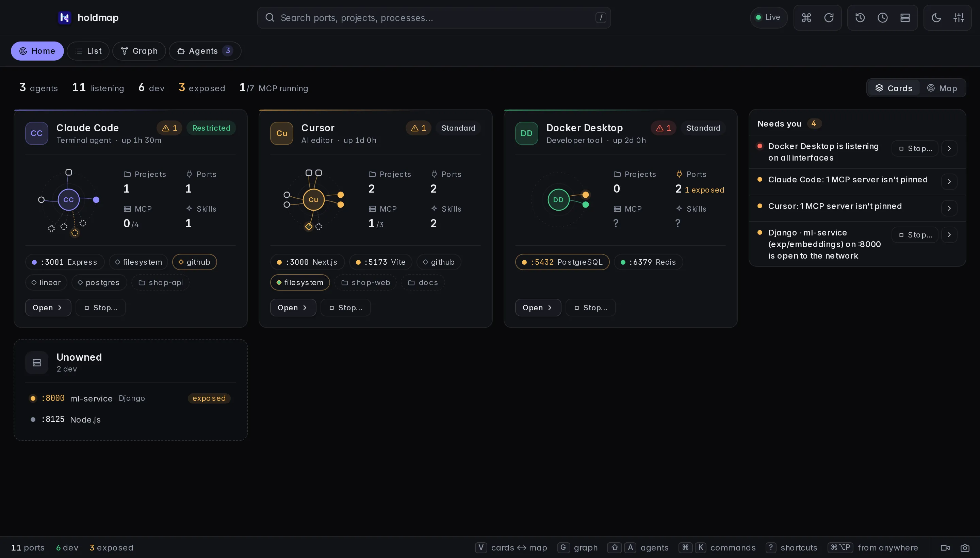The width and height of the screenshot is (980, 558).
Task: Click the :5432 PostgreSQL port chip
Action: tap(562, 262)
